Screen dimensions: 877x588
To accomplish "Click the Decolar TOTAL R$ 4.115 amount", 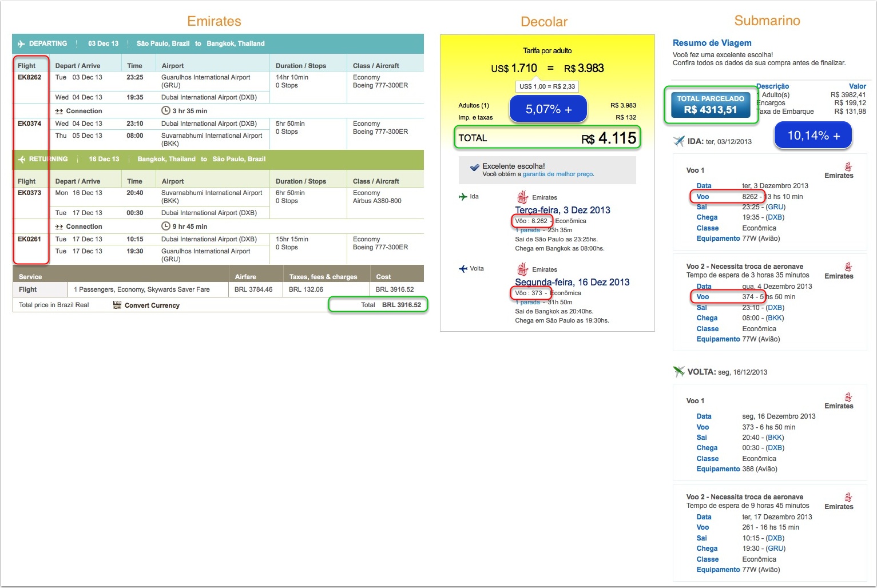I will 609,138.
